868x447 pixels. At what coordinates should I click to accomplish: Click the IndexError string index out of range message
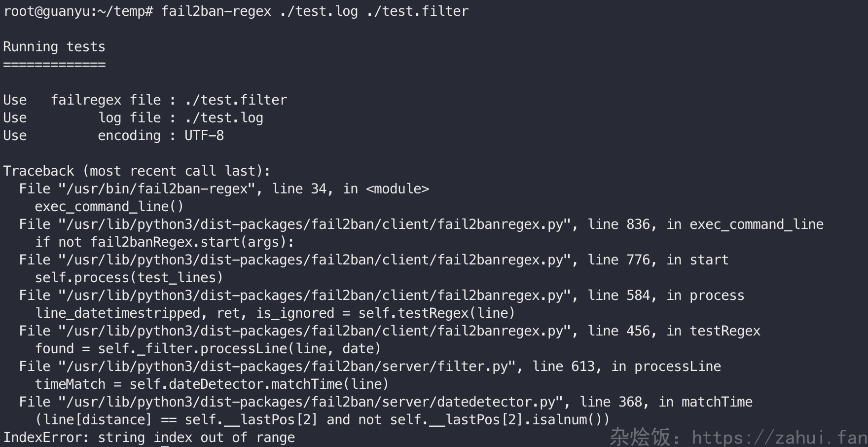click(x=149, y=438)
